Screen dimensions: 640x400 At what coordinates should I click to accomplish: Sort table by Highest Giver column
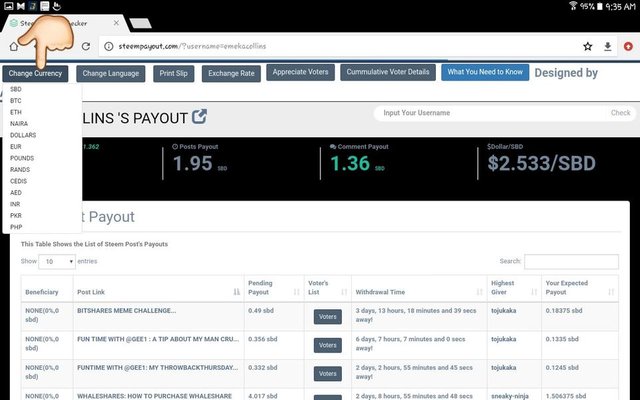pyautogui.click(x=514, y=289)
